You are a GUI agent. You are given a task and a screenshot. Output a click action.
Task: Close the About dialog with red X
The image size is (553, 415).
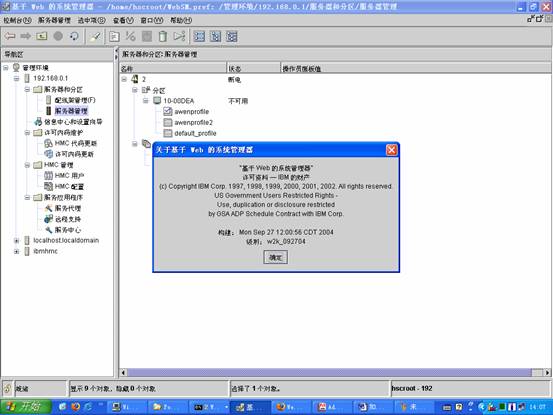[391, 150]
